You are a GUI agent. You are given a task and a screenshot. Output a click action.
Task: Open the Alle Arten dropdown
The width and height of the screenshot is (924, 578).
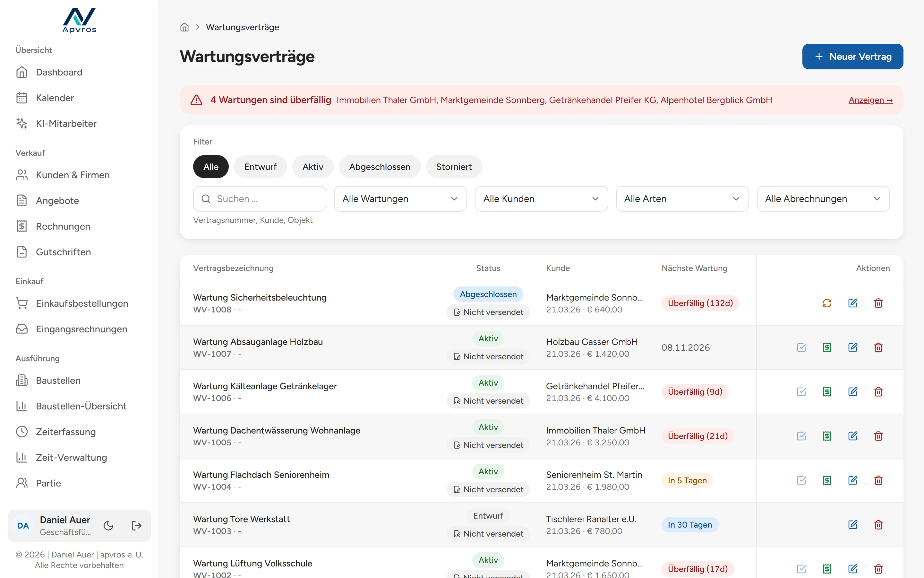pyautogui.click(x=682, y=199)
